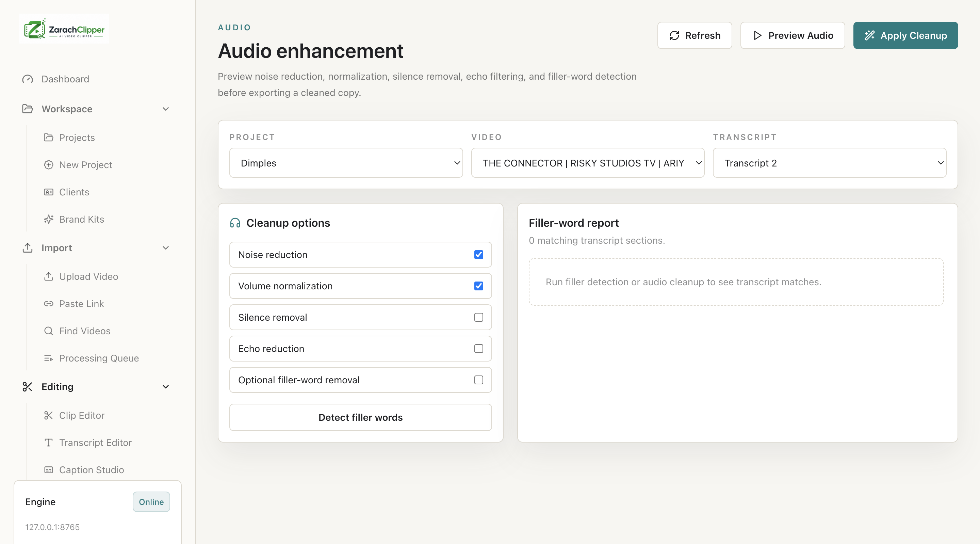Go to Dashboard
The image size is (980, 544).
65,79
